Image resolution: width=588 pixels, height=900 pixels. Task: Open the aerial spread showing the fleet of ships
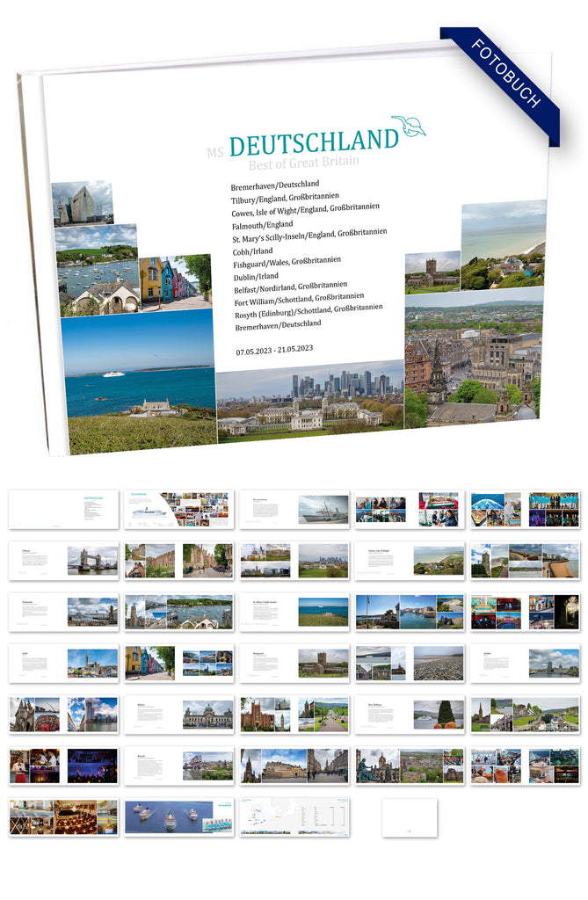pyautogui.click(x=179, y=817)
